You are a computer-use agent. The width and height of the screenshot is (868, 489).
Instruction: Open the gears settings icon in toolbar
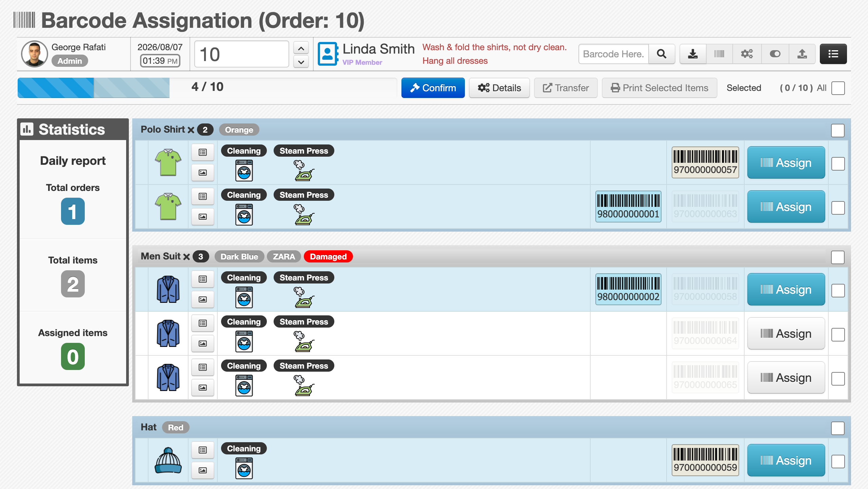pos(747,54)
